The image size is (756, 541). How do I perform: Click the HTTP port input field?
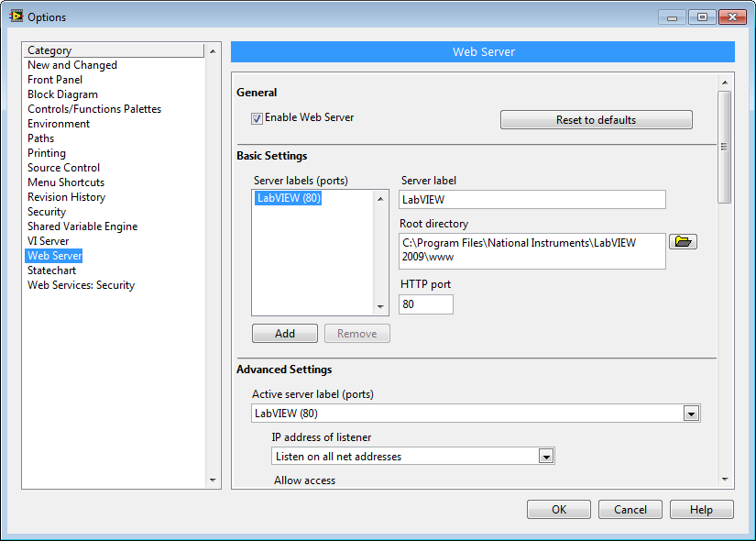tap(426, 304)
